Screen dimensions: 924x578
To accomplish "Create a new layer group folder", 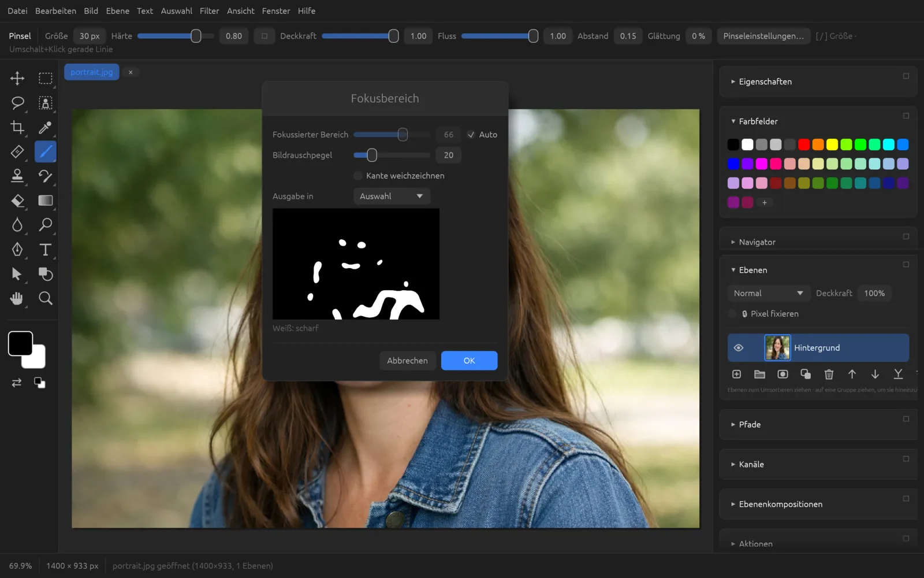I will click(x=759, y=375).
